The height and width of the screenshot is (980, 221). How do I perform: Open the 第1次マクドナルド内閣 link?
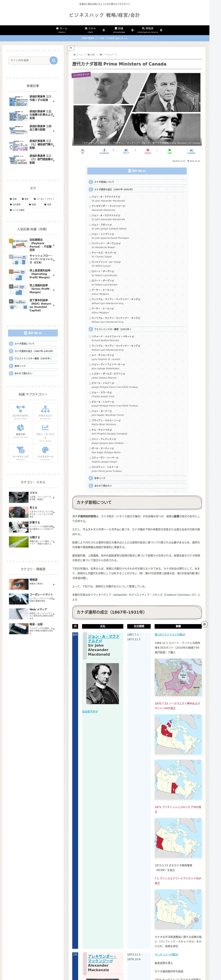tap(170, 635)
